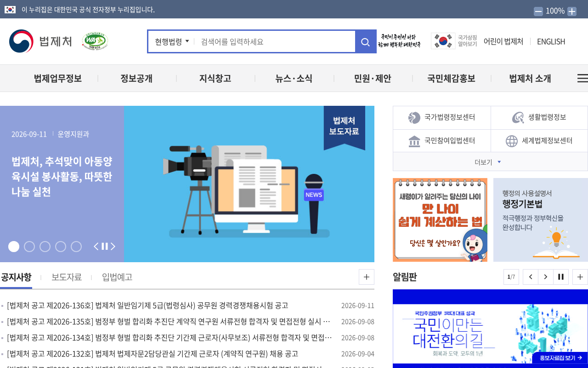Go to next 알림판 slide
The height and width of the screenshot is (368, 588).
coord(546,277)
